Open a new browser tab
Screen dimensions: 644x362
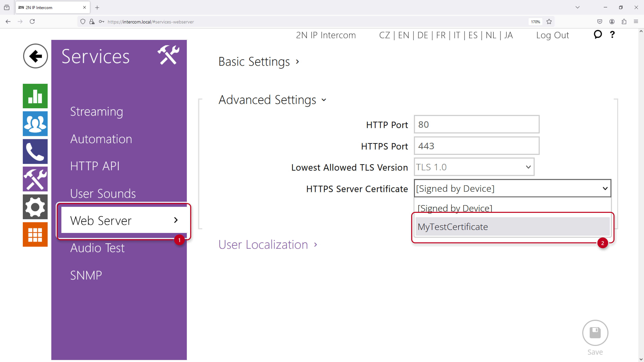coord(97,8)
